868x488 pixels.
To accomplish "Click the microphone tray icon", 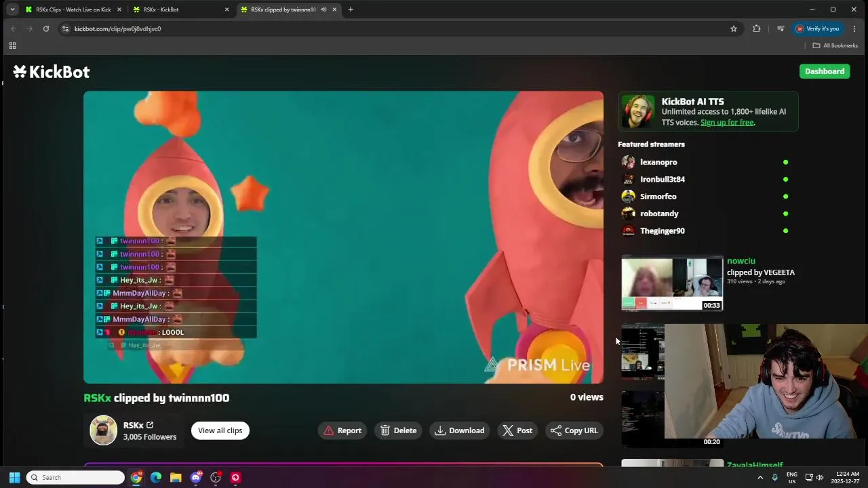I will [774, 478].
